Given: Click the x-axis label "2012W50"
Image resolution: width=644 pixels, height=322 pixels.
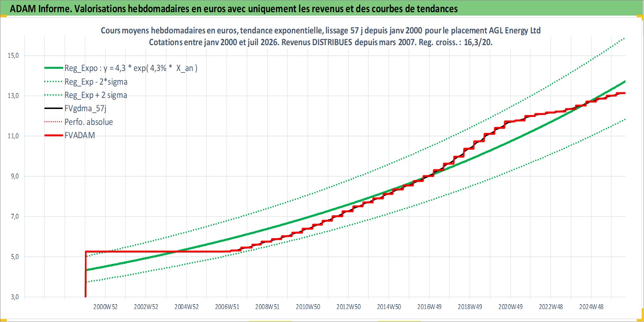Looking at the screenshot, I should click(349, 307).
